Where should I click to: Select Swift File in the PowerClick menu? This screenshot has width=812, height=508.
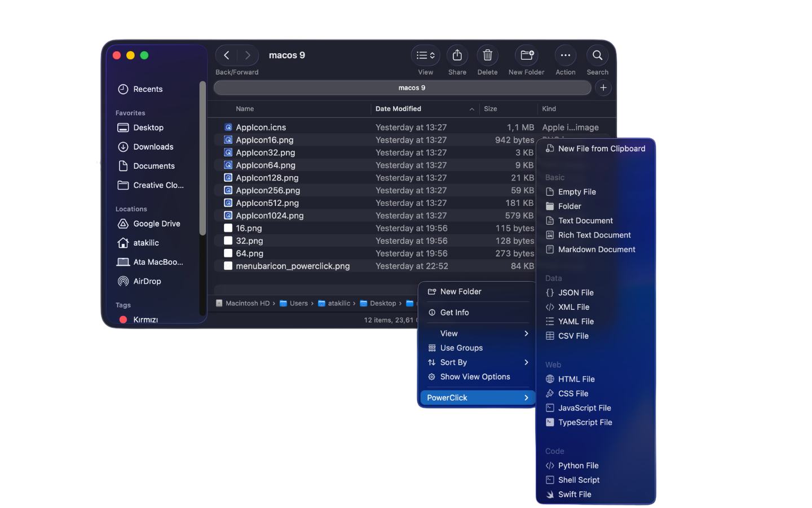(574, 494)
